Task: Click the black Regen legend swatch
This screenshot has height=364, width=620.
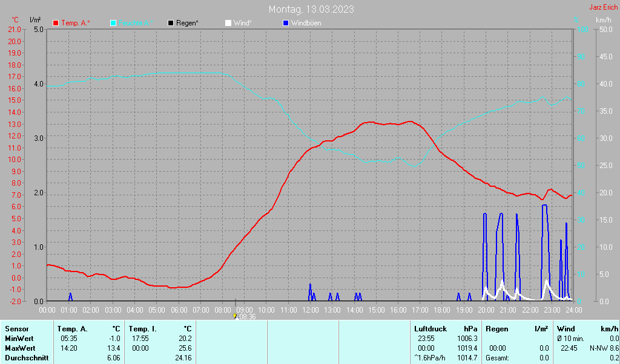Action: click(171, 23)
